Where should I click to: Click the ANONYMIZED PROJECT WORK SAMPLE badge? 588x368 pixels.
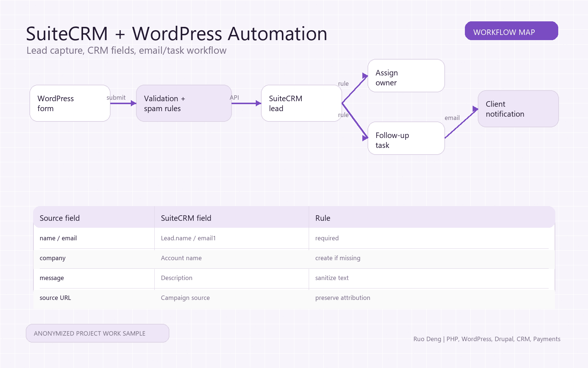97,333
